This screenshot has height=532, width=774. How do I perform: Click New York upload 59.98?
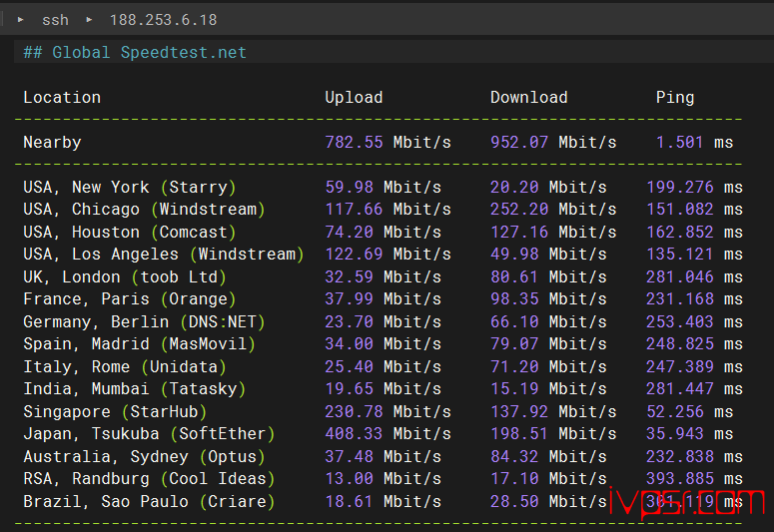(349, 187)
